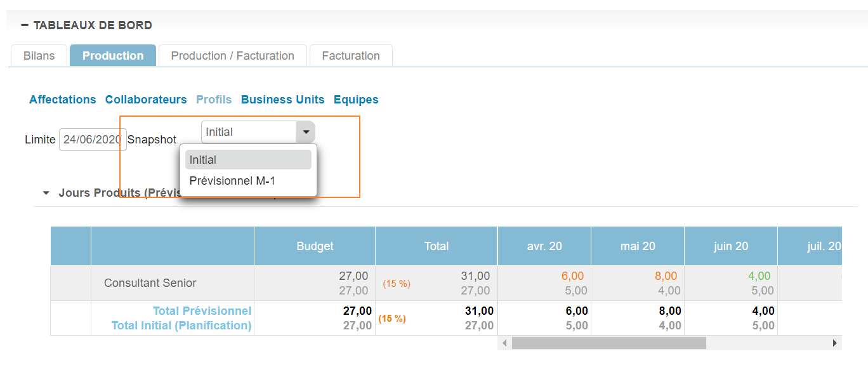Click the horizontal scrollbar thumb

pyautogui.click(x=608, y=343)
